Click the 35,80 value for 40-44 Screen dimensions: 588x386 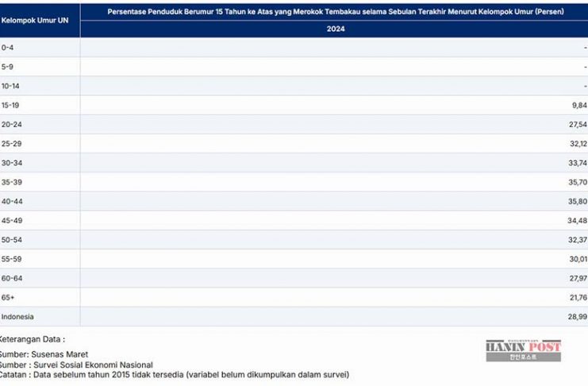[578, 201]
